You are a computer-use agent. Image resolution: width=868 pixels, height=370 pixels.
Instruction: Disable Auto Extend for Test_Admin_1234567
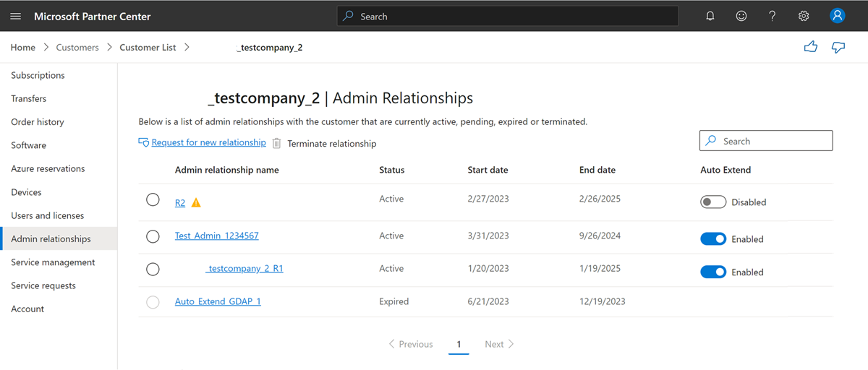tap(713, 239)
